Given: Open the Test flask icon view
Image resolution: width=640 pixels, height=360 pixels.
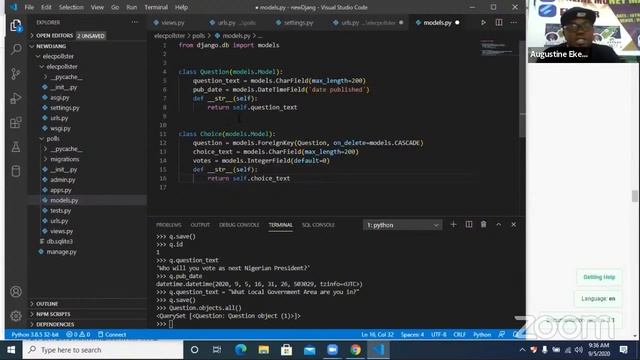Looking at the screenshot, I should click(16, 147).
